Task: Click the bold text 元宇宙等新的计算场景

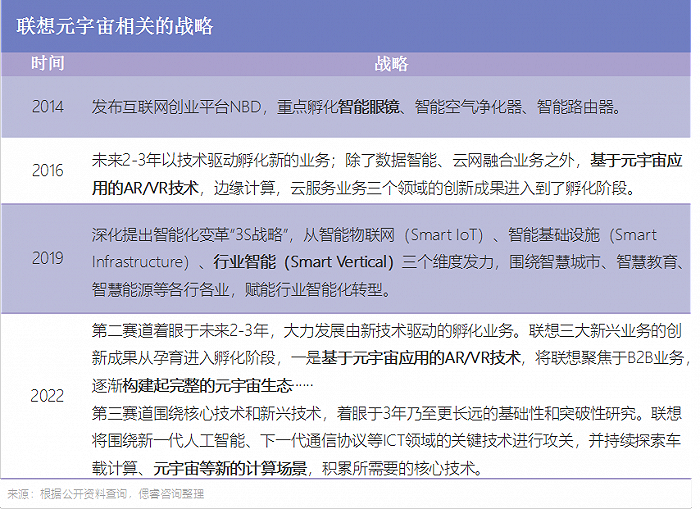Action: 230,468
